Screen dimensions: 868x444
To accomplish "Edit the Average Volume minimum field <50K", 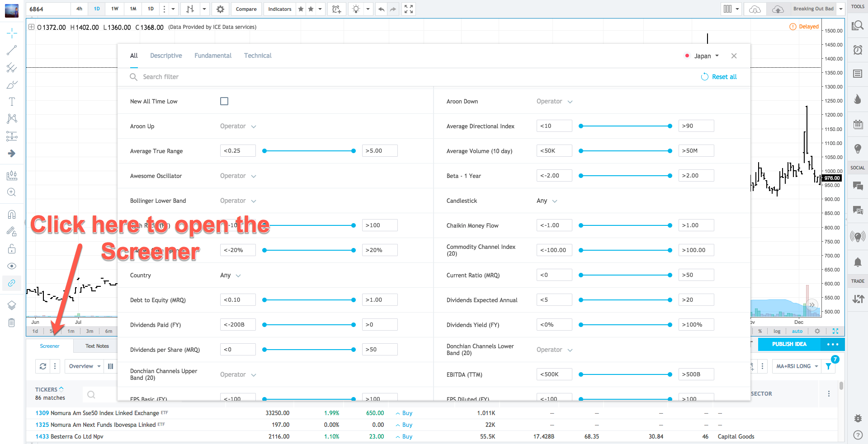I will click(x=554, y=151).
